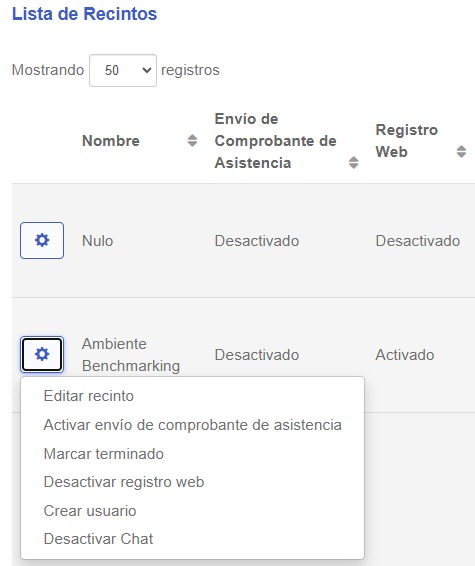The height and width of the screenshot is (566, 475).
Task: Select Editar recinto from menu
Action: tap(88, 396)
